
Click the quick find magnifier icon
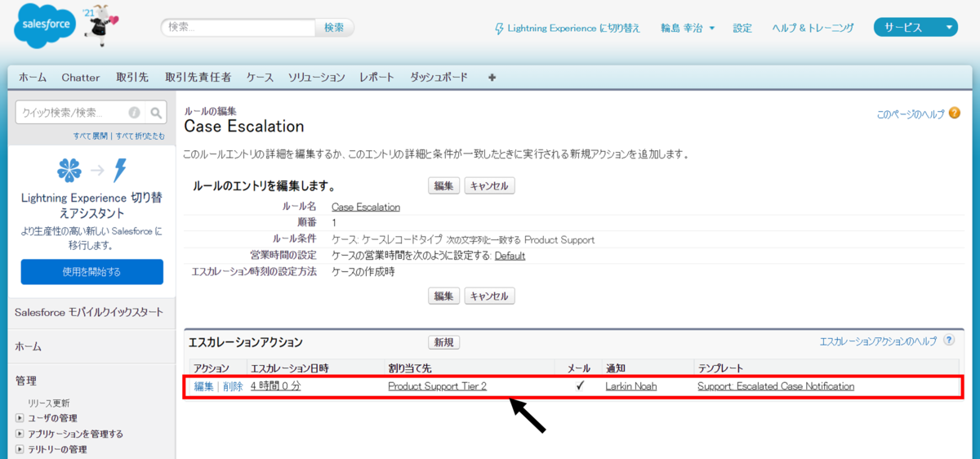point(158,113)
